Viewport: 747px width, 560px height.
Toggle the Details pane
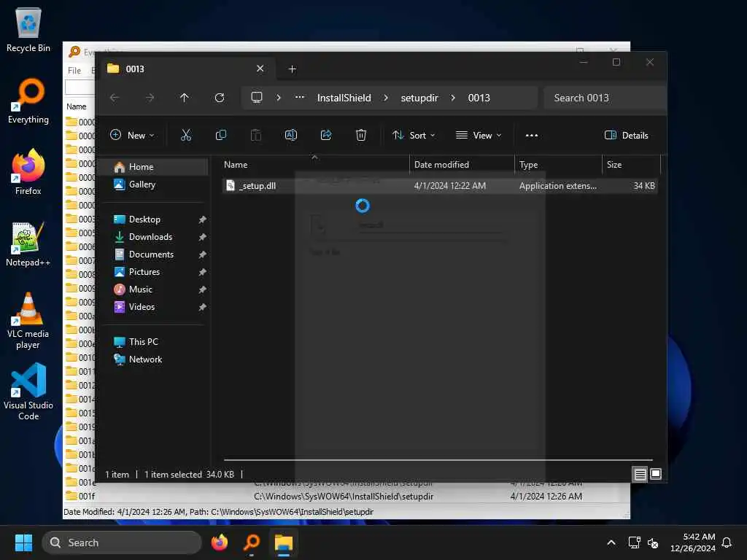pos(626,135)
